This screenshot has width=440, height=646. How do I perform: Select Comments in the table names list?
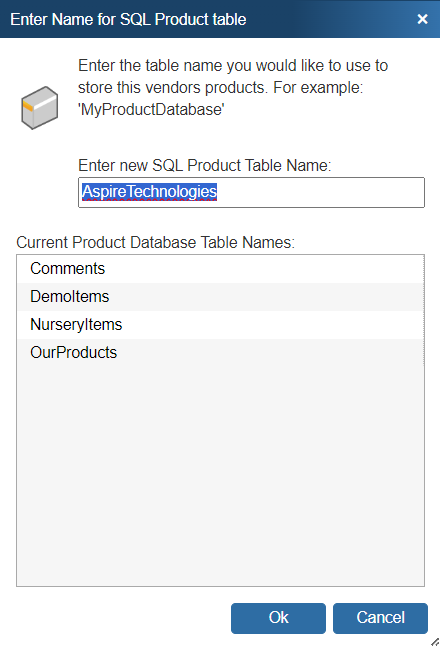220,269
